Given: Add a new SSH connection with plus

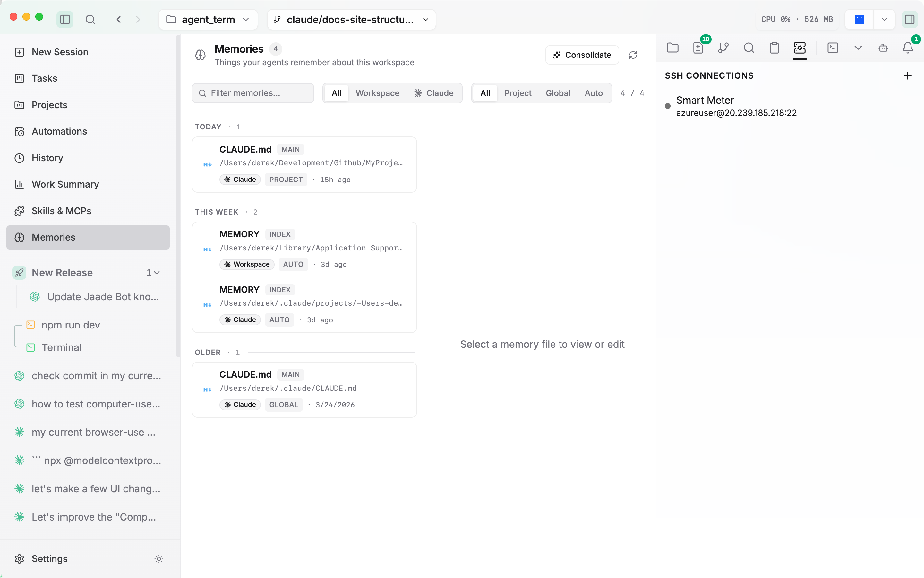Looking at the screenshot, I should point(908,76).
